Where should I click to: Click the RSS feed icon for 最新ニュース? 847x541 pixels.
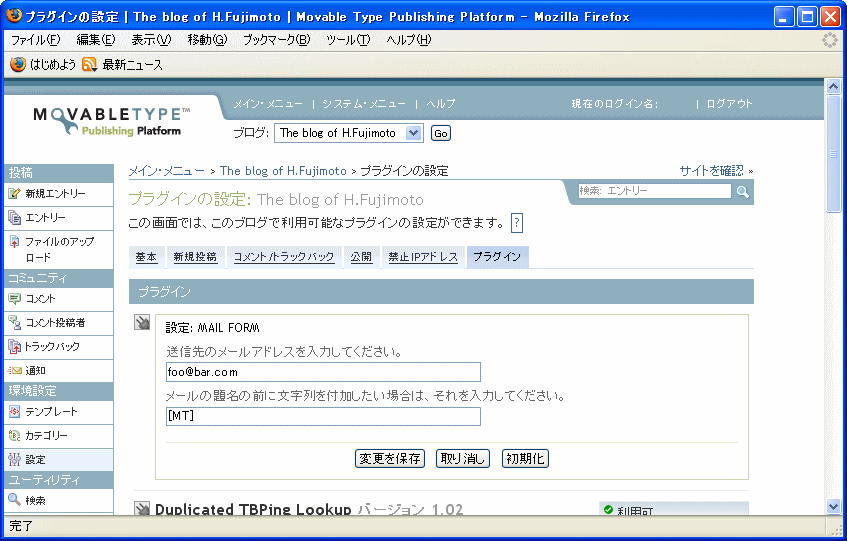(x=89, y=64)
